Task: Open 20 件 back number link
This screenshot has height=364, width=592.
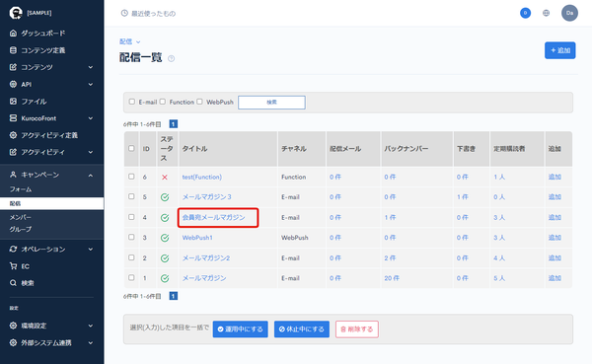Action: pyautogui.click(x=392, y=278)
